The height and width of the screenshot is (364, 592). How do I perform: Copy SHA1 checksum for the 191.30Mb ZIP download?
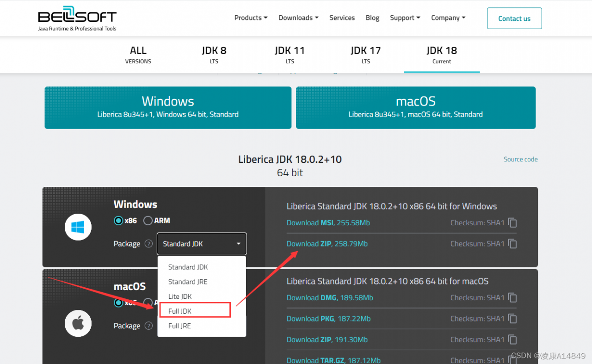512,339
